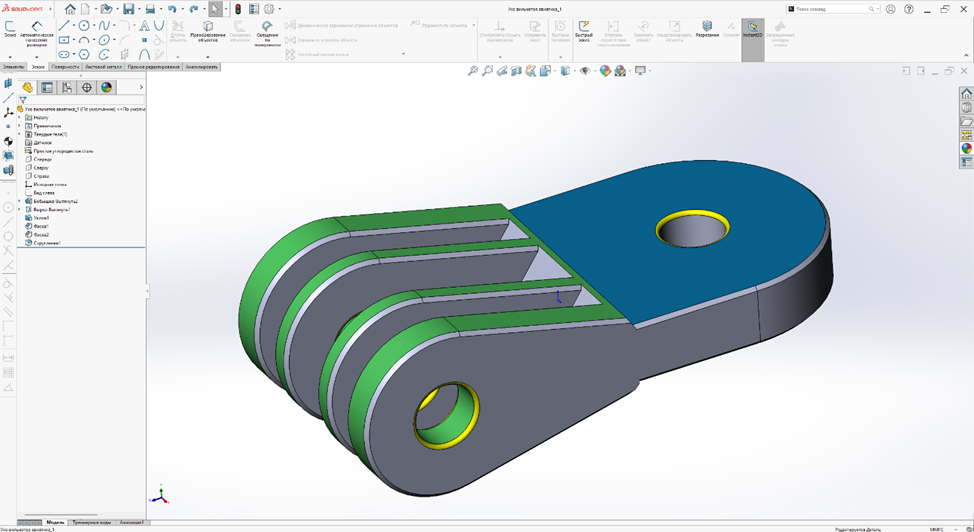Switch to the Поверхности ribbon tab
This screenshot has height=532, width=974.
(65, 66)
